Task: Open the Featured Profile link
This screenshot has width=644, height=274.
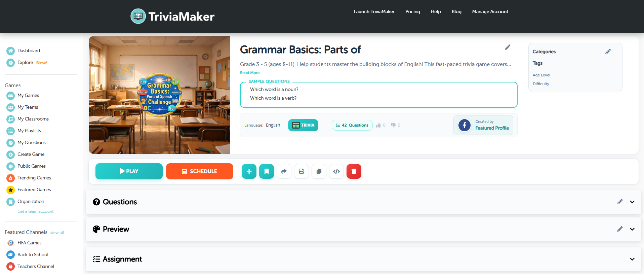Action: click(492, 128)
